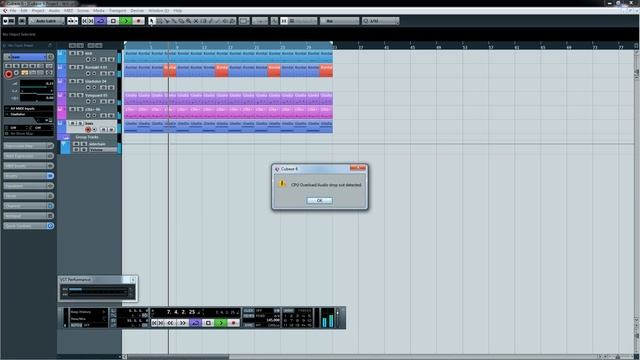The height and width of the screenshot is (360, 640).
Task: Open the MIDI menu
Action: click(x=68, y=11)
